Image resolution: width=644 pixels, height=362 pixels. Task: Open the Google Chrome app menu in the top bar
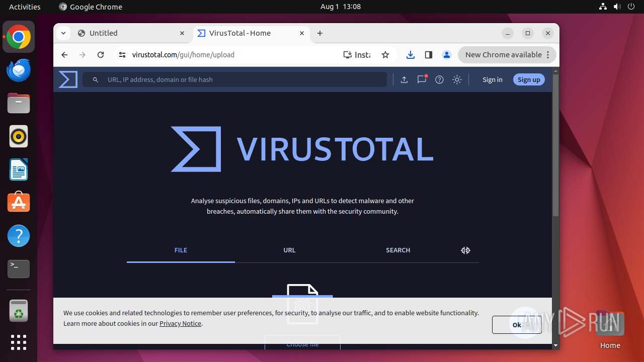(91, 7)
